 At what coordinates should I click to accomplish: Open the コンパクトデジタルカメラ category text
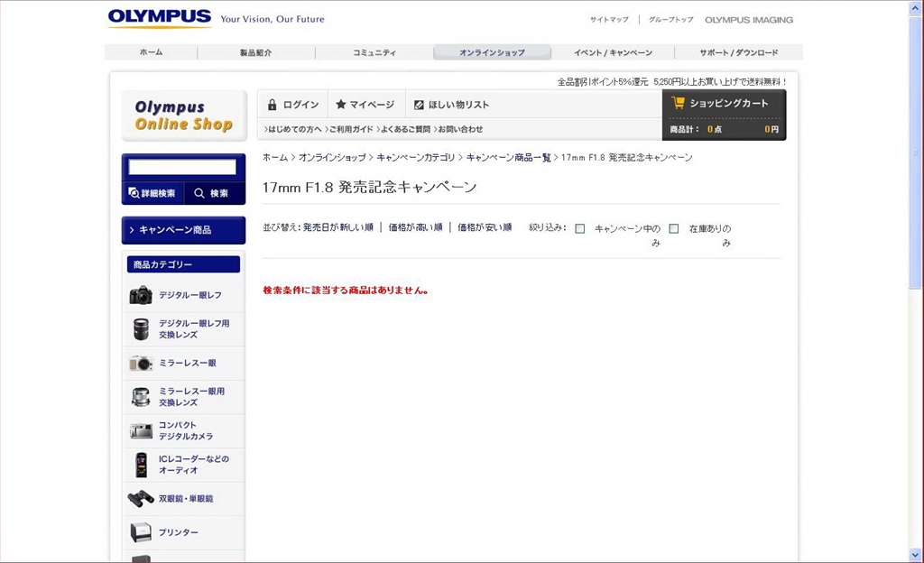[x=186, y=431]
